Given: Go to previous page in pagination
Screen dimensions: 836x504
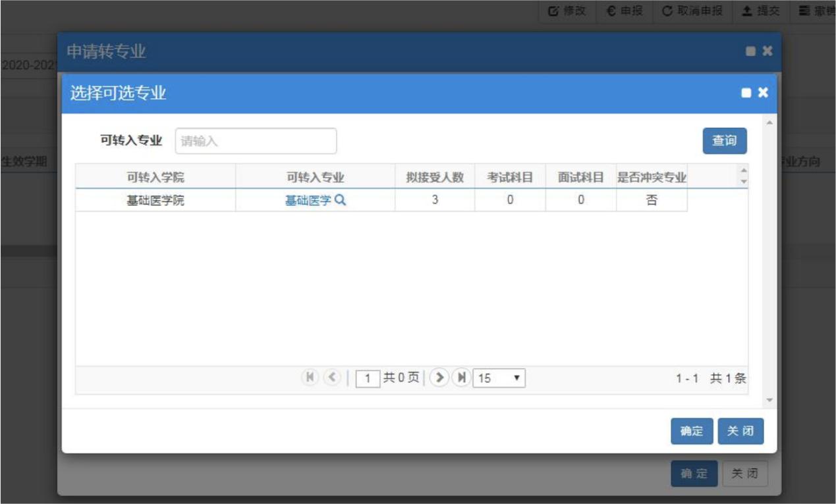Looking at the screenshot, I should click(x=332, y=378).
